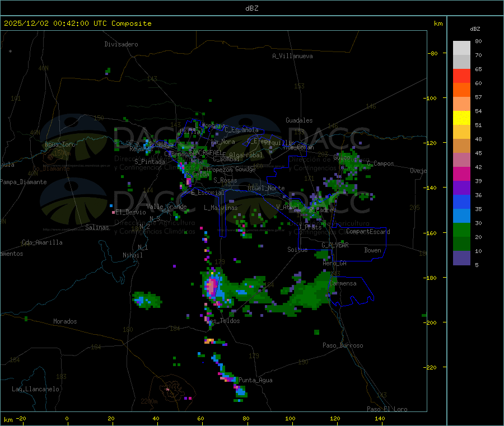Click the Agua_Toro map label
504x426 pixels.
(60, 144)
